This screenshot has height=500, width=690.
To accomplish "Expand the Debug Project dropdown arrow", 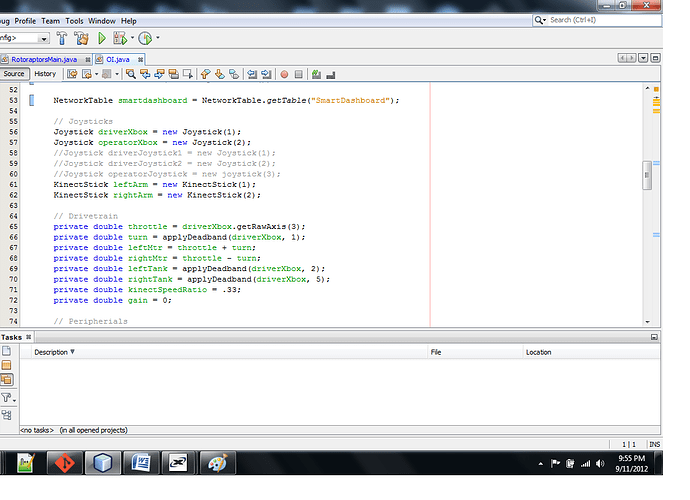I will pos(132,38).
